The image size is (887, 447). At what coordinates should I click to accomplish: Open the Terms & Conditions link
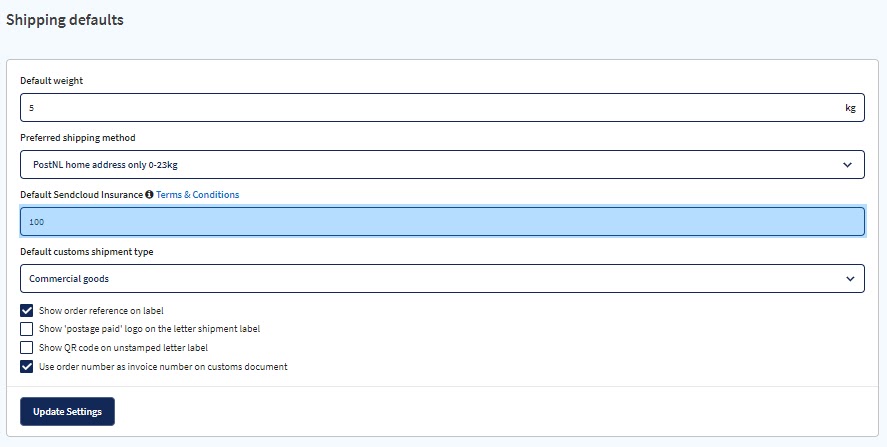point(197,195)
